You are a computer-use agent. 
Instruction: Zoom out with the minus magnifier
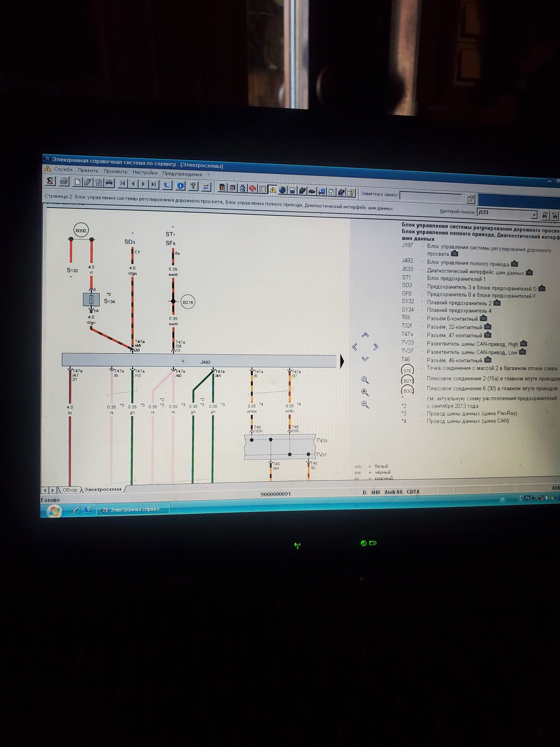tap(365, 405)
